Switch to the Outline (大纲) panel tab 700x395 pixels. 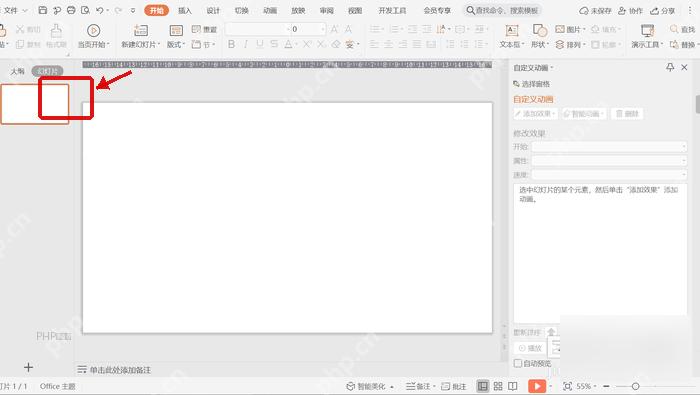[17, 71]
